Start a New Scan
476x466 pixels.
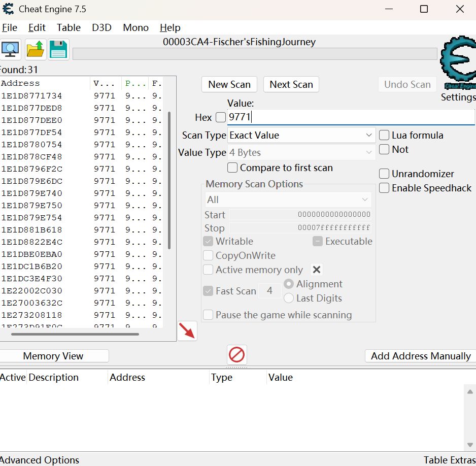(x=229, y=84)
